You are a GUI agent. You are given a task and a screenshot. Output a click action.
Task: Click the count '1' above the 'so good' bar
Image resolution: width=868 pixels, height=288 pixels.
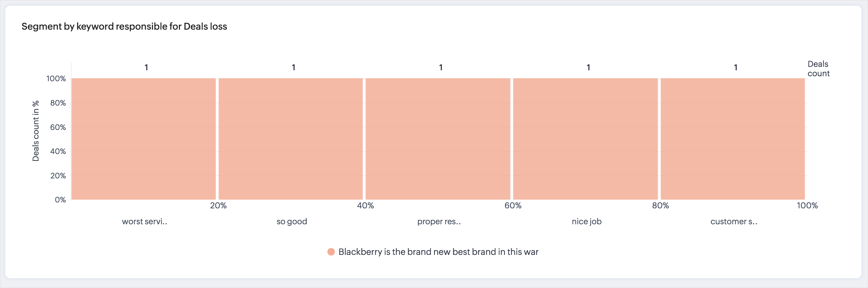tap(294, 67)
